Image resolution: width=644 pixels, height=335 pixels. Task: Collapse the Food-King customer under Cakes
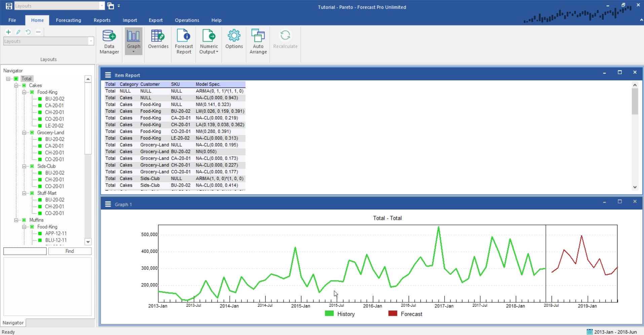(x=24, y=92)
